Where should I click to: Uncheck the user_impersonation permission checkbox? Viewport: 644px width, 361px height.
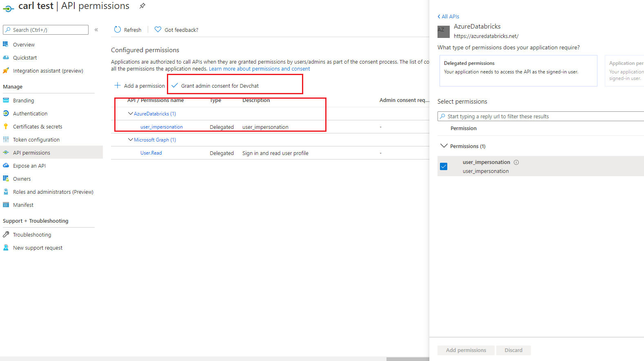coord(444,166)
